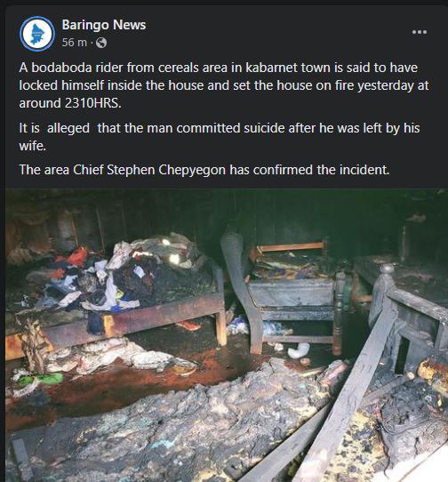448x482 pixels.
Task: Click the word 'wife.' in the post text
Action: [33, 146]
